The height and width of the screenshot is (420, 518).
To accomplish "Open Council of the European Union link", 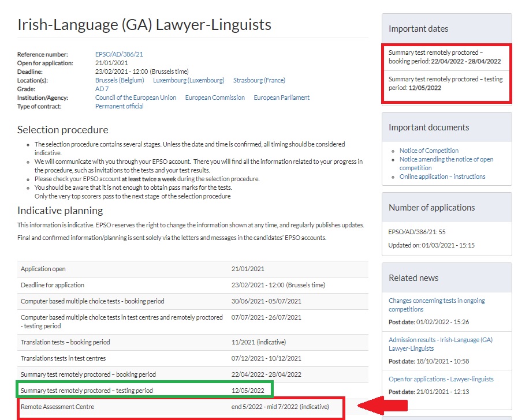I will pos(136,97).
